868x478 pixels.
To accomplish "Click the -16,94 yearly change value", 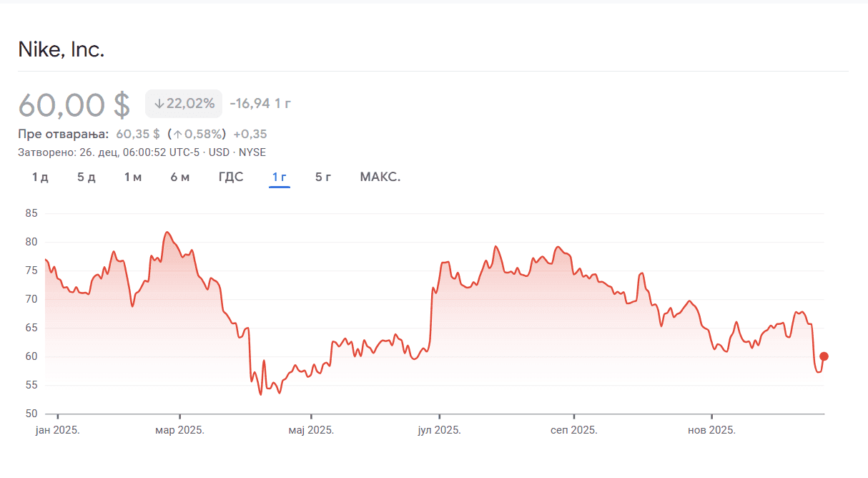I will click(x=250, y=104).
